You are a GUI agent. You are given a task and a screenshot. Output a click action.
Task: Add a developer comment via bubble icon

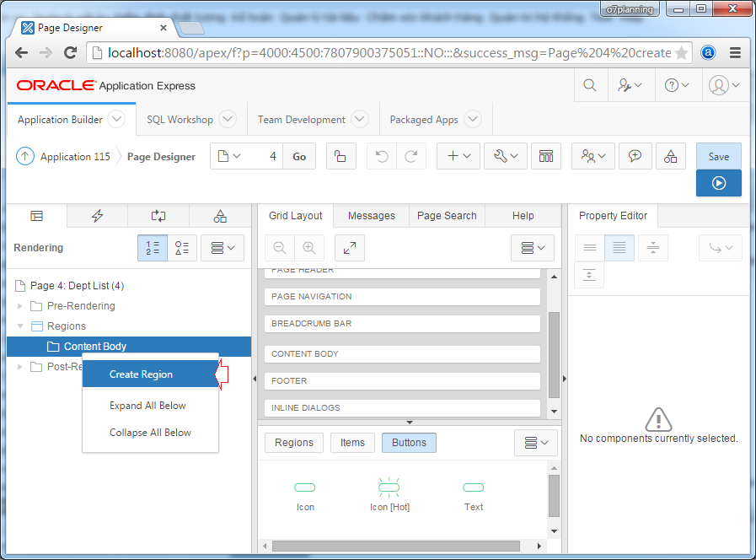(x=635, y=156)
